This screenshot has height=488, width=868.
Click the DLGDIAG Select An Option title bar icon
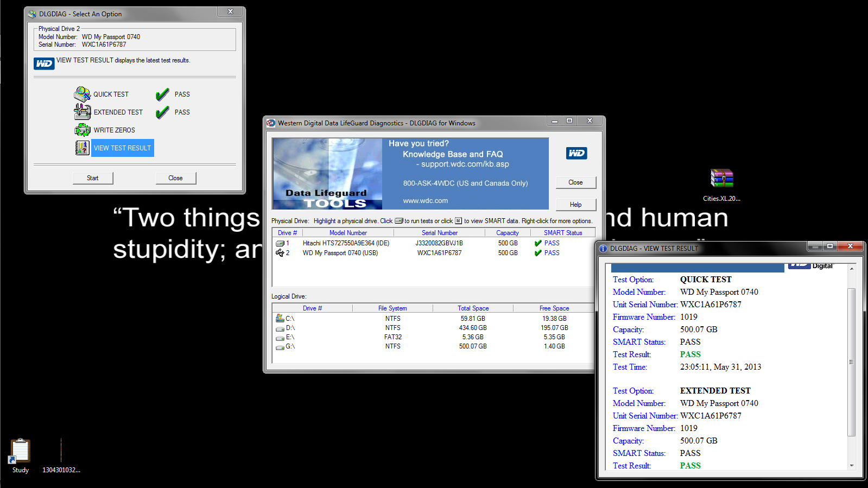coord(32,14)
